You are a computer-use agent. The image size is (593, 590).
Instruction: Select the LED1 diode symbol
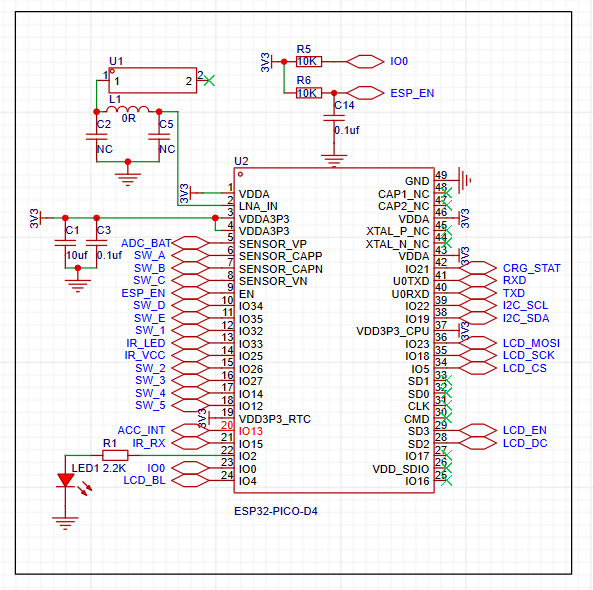65,480
